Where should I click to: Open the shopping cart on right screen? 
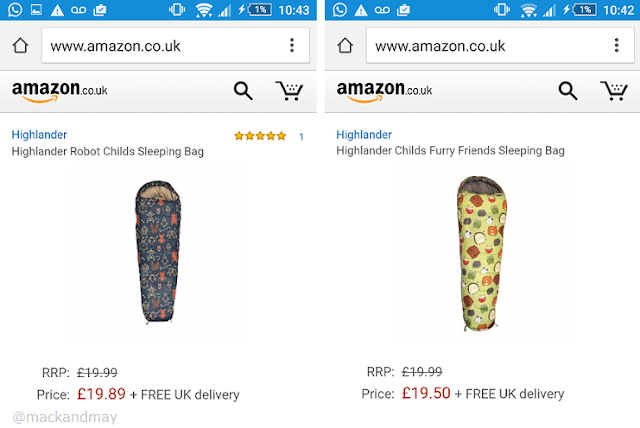click(614, 92)
